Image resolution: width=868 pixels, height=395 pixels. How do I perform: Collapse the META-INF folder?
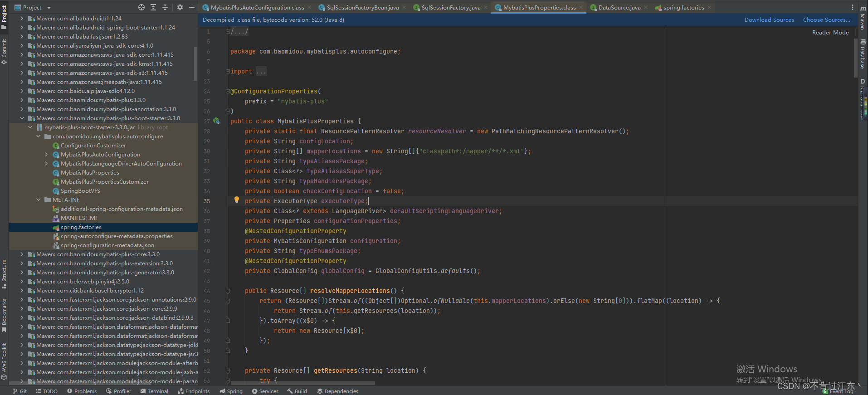click(38, 200)
